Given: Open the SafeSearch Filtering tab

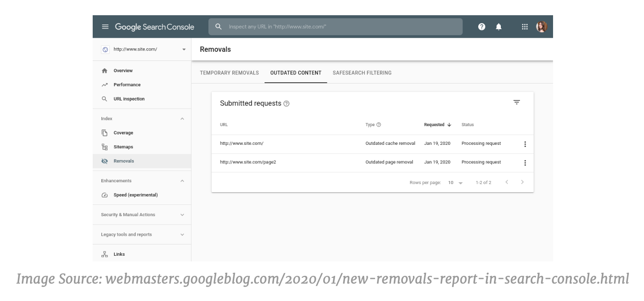Looking at the screenshot, I should tap(362, 73).
